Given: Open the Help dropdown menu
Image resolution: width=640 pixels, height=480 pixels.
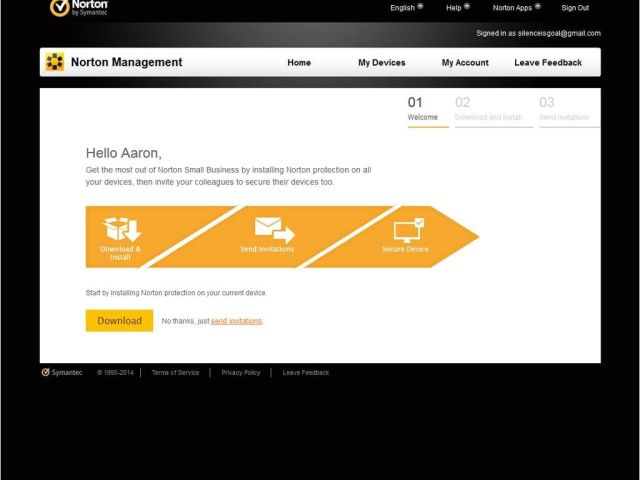Looking at the screenshot, I should (x=458, y=8).
